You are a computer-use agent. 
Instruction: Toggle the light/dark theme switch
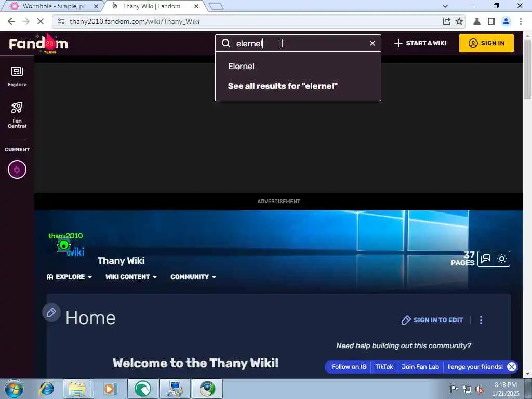click(x=502, y=259)
